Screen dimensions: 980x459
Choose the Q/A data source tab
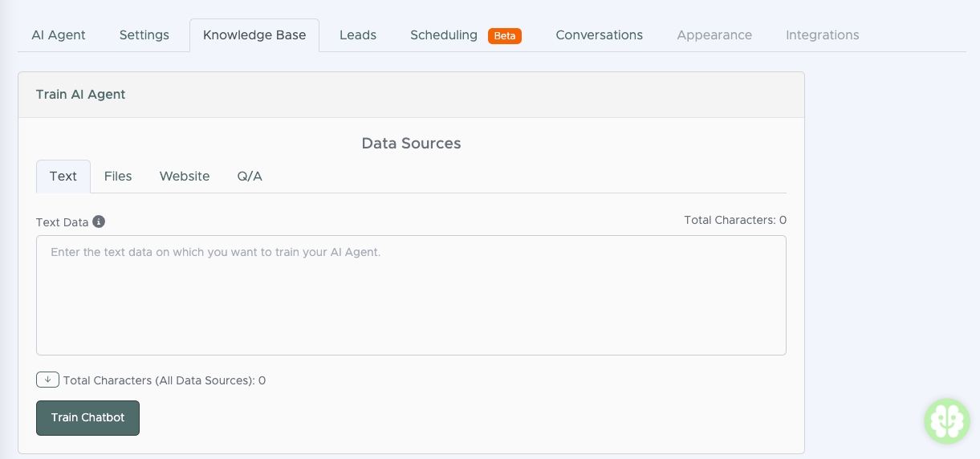pos(250,177)
